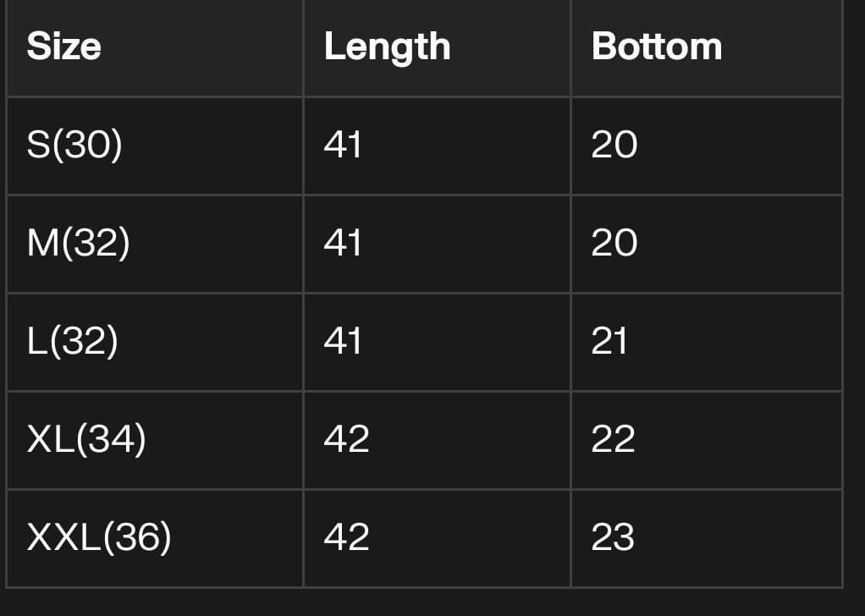The width and height of the screenshot is (865, 616).
Task: Click Length value 42 in XL(34) row
Action: point(346,439)
